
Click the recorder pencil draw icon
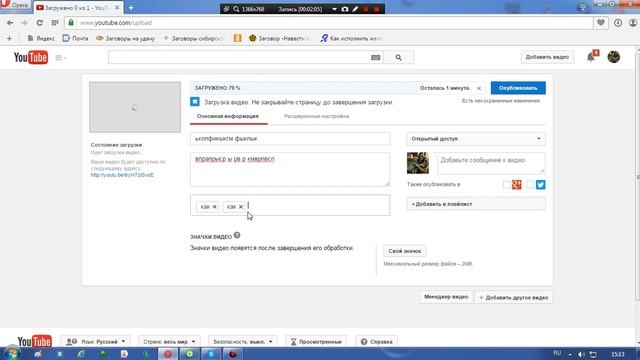click(355, 9)
